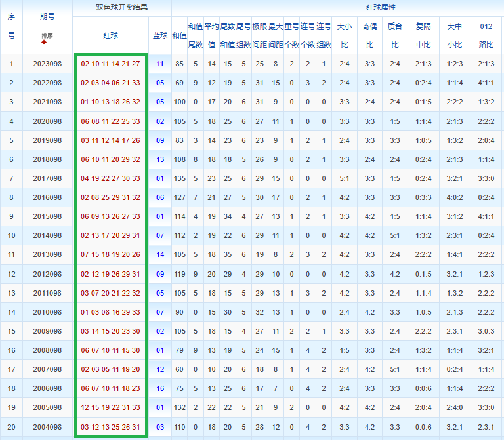This screenshot has height=440, width=504.
Task: Select red balls 02 10 11 14 21 27
Action: click(110, 64)
